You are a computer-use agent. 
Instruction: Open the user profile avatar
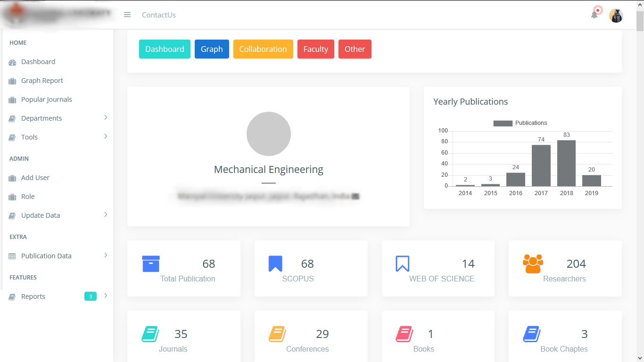tap(616, 16)
